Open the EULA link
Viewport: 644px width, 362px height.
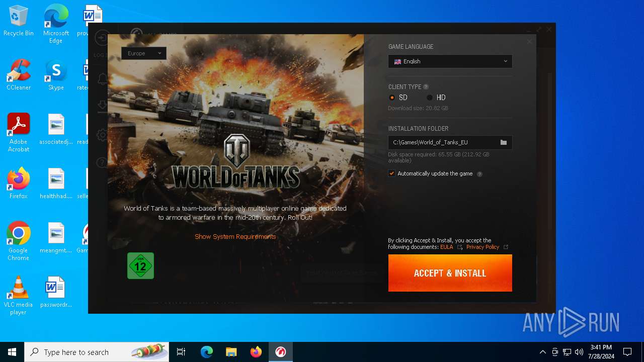[x=447, y=247]
